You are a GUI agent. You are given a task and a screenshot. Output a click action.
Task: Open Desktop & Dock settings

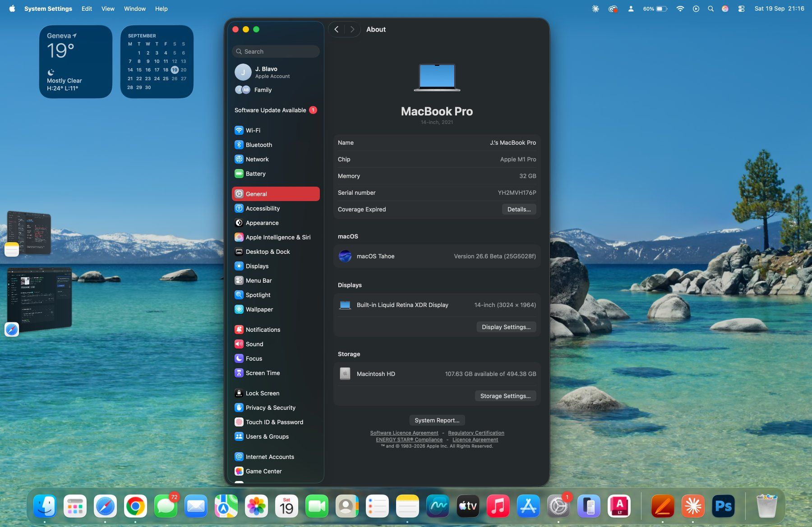coord(276,252)
